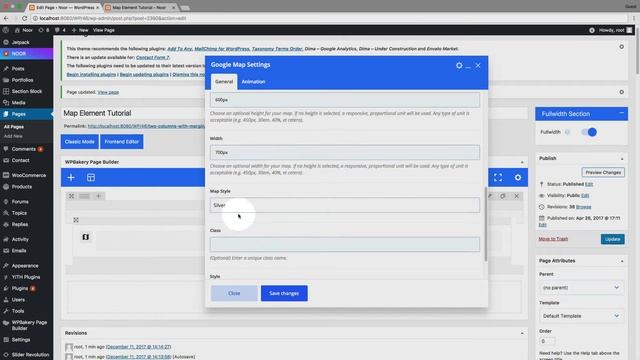Open WPBakery page settings gear icon
The image size is (640, 360).
[518, 178]
